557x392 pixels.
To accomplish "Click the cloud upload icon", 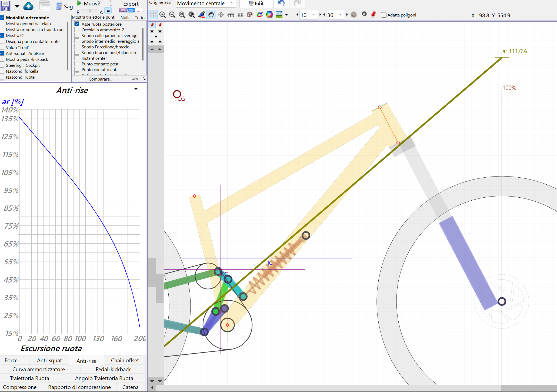I will click(28, 6).
